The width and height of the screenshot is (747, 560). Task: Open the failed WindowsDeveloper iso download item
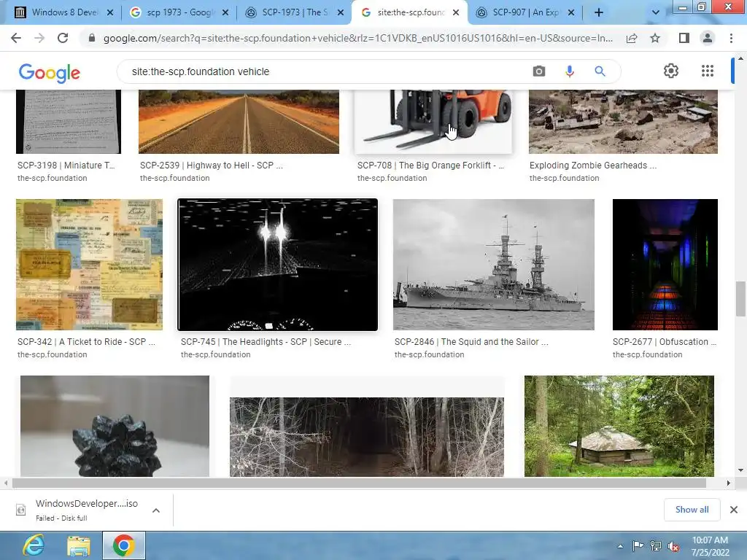[86, 510]
